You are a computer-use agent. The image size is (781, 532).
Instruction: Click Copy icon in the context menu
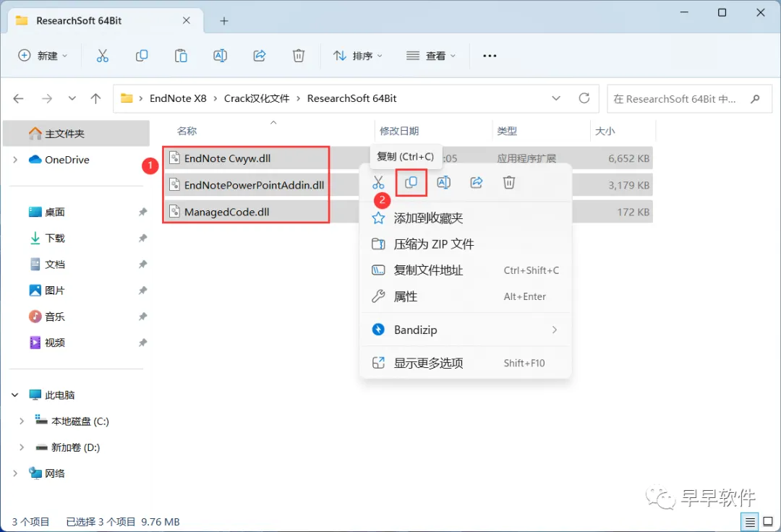click(x=411, y=183)
